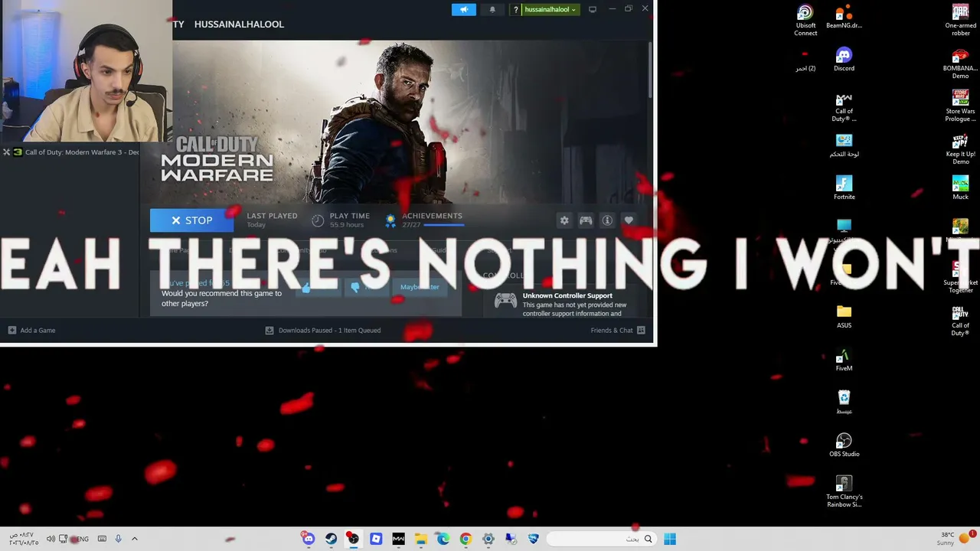Viewport: 980px width, 551px height.
Task: Show game info panel icon
Action: 607,220
